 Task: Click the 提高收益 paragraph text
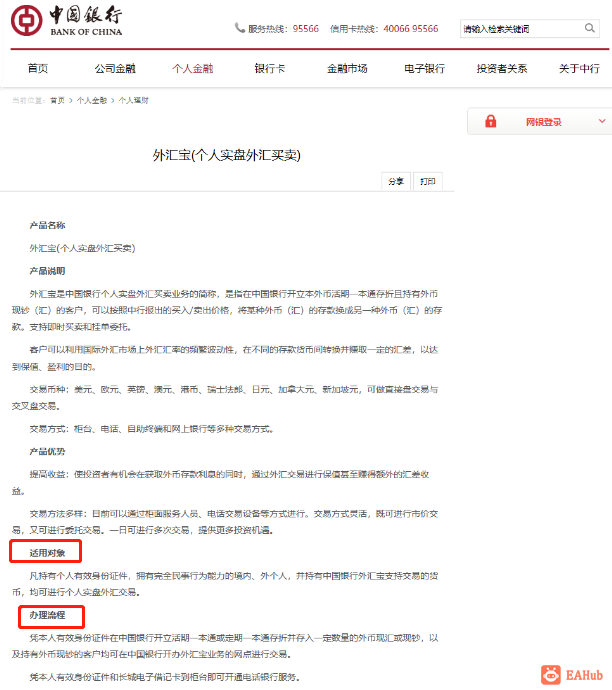(220, 483)
